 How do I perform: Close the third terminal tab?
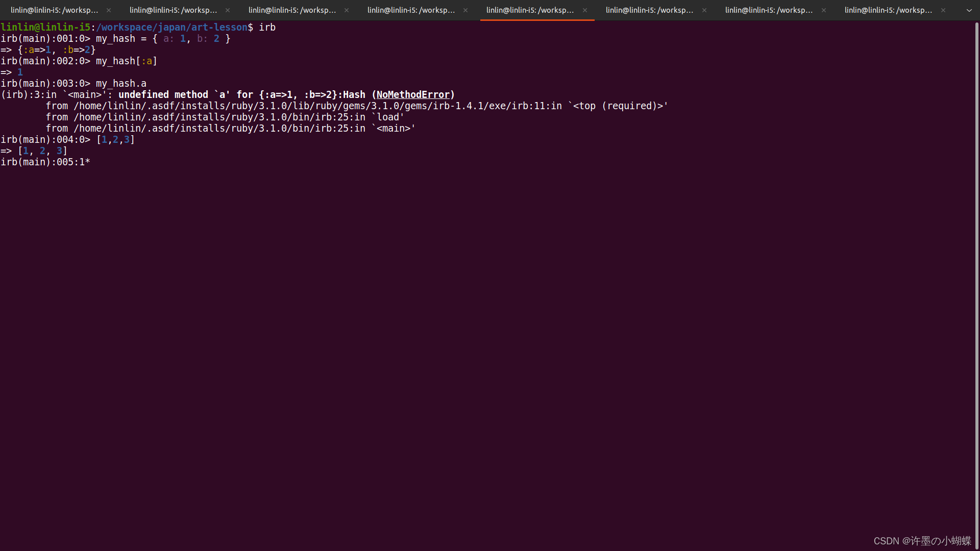click(x=347, y=10)
